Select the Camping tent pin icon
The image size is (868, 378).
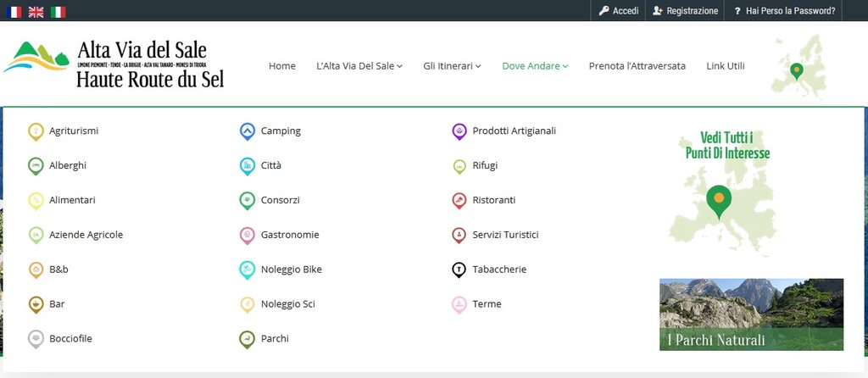[247, 131]
